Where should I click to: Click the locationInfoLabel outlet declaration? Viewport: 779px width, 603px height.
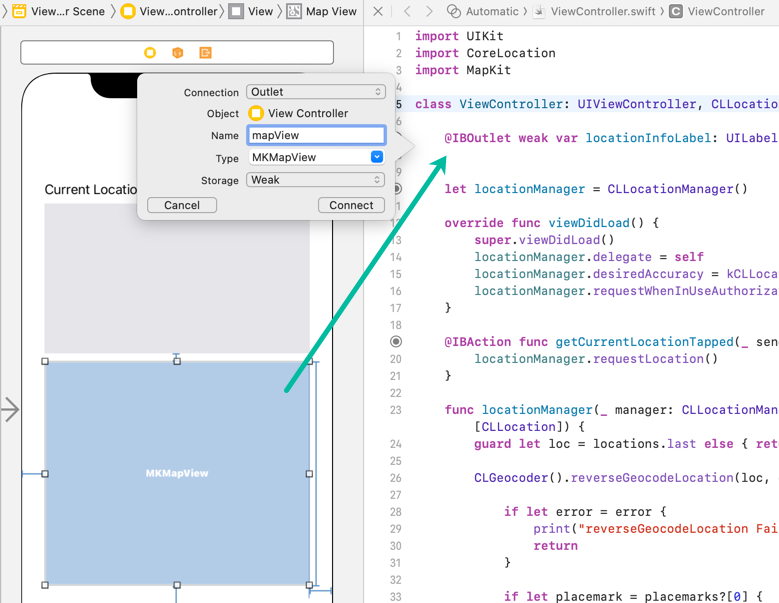point(611,138)
